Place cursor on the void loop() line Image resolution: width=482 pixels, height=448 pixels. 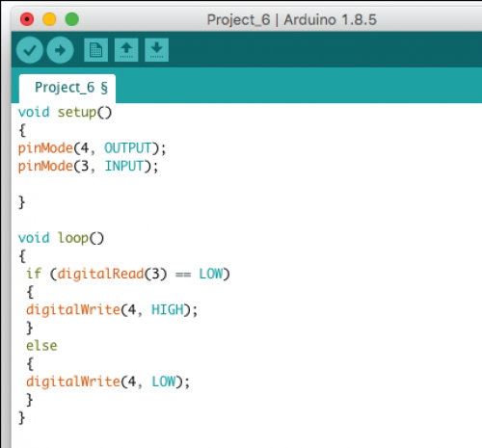(61, 238)
